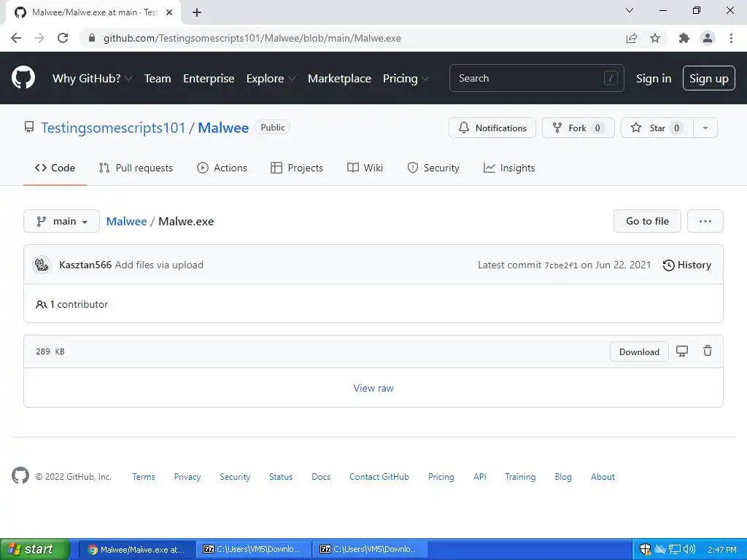Expand Pricing dropdown in header
Screen dimensions: 747x560
[406, 78]
